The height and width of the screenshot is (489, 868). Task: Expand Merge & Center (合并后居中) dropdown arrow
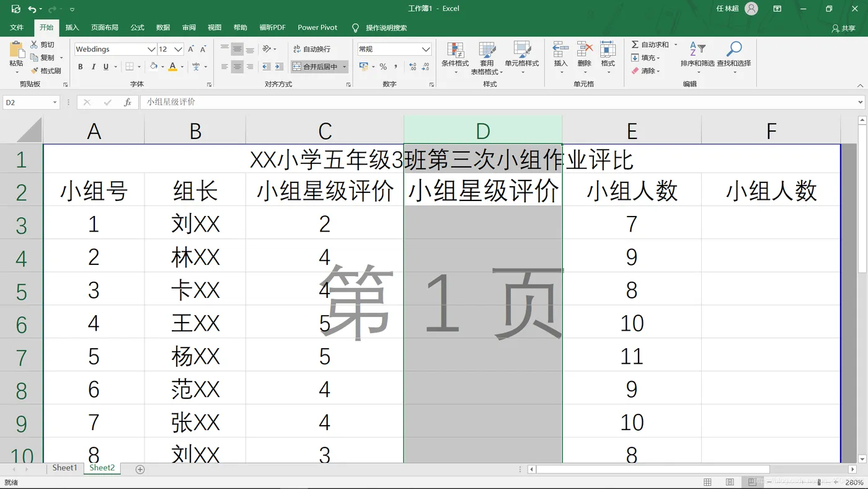[x=345, y=66]
